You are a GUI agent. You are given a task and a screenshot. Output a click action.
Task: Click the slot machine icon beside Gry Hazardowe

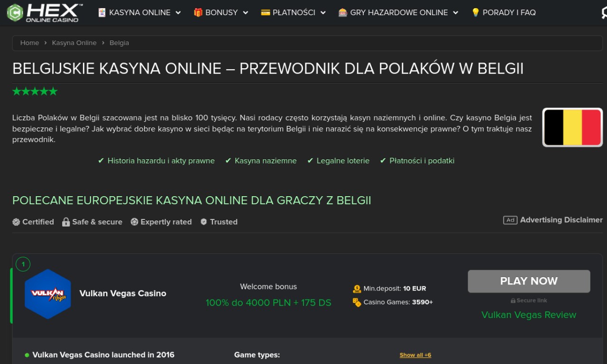[x=343, y=13]
